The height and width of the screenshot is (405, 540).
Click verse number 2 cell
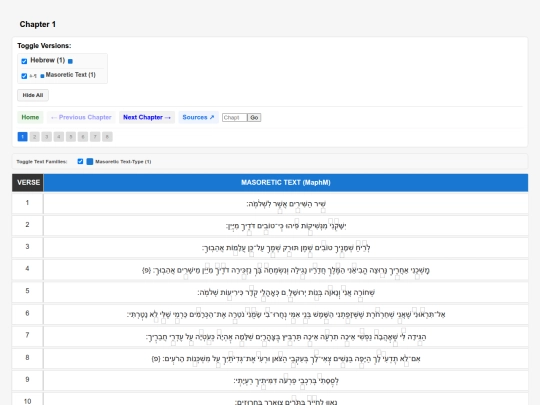coord(28,225)
